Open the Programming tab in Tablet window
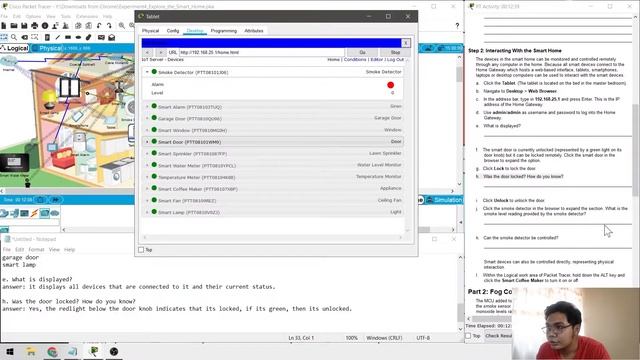 pyautogui.click(x=224, y=31)
